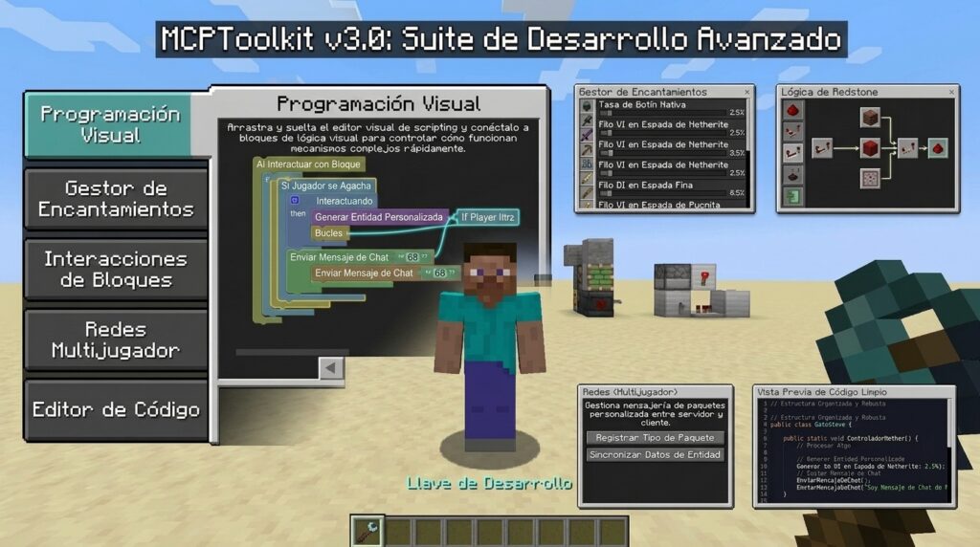Adjust the Tasa de Botín Nativa slider
980x547 pixels.
point(662,113)
